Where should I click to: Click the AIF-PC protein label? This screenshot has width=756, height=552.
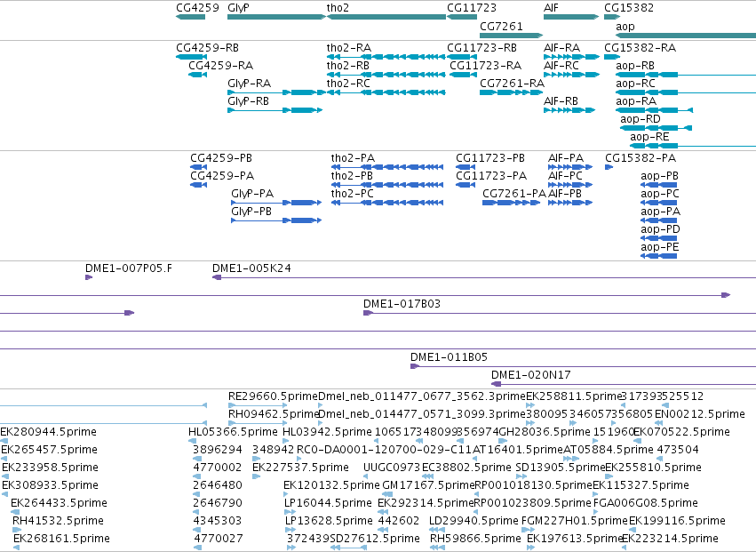565,176
